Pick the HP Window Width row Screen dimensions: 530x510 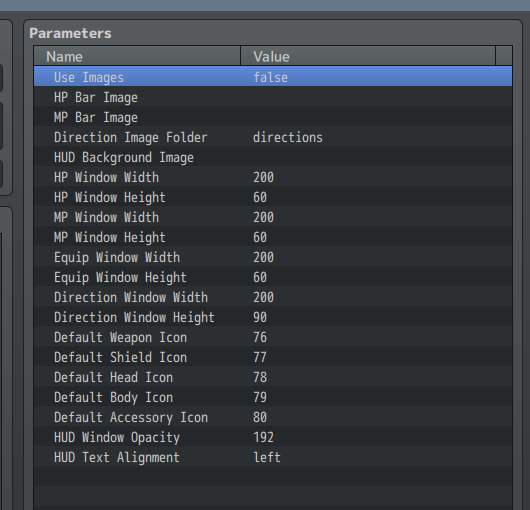click(273, 177)
